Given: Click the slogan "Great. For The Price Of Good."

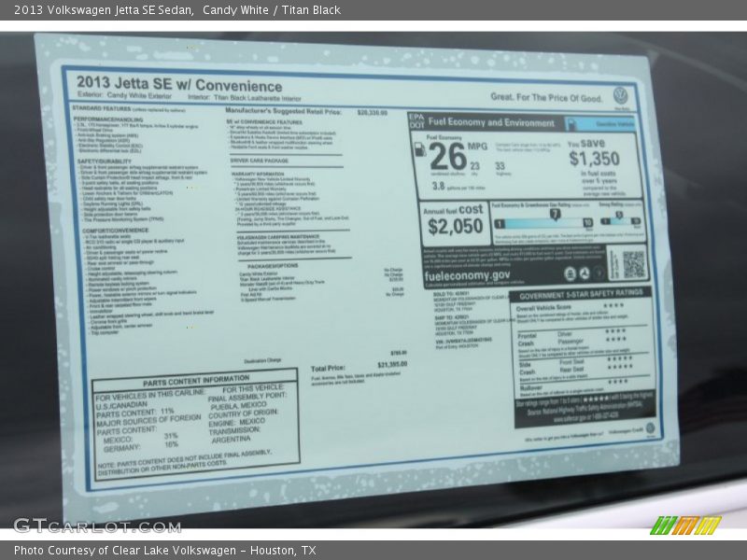Looking at the screenshot, I should (x=546, y=97).
